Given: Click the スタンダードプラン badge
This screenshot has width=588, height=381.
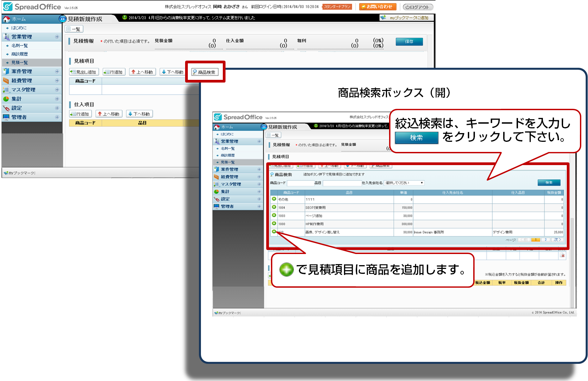Looking at the screenshot, I should pos(337,7).
